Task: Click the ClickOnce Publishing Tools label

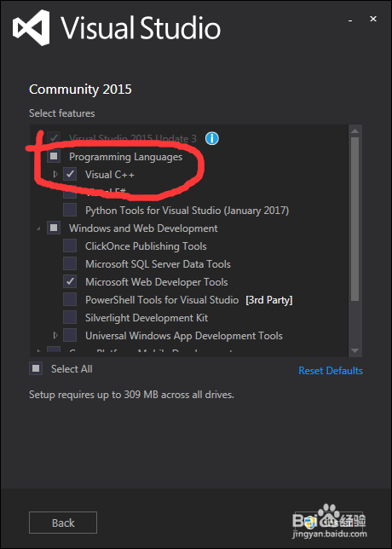Action: 146,246
